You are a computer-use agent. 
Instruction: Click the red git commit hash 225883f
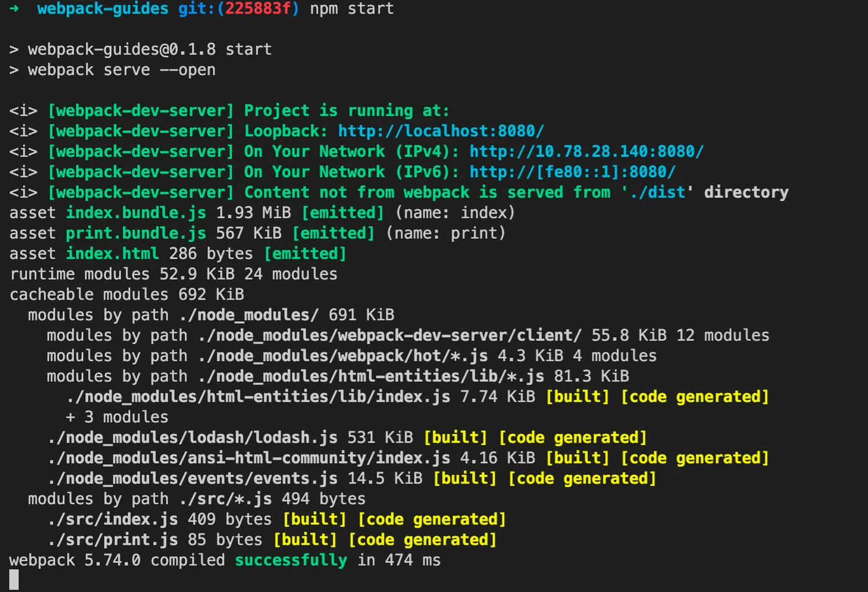257,9
